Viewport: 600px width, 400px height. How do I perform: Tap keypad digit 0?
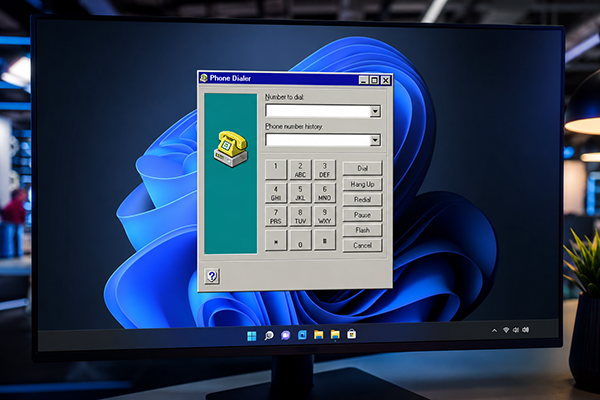pyautogui.click(x=300, y=240)
